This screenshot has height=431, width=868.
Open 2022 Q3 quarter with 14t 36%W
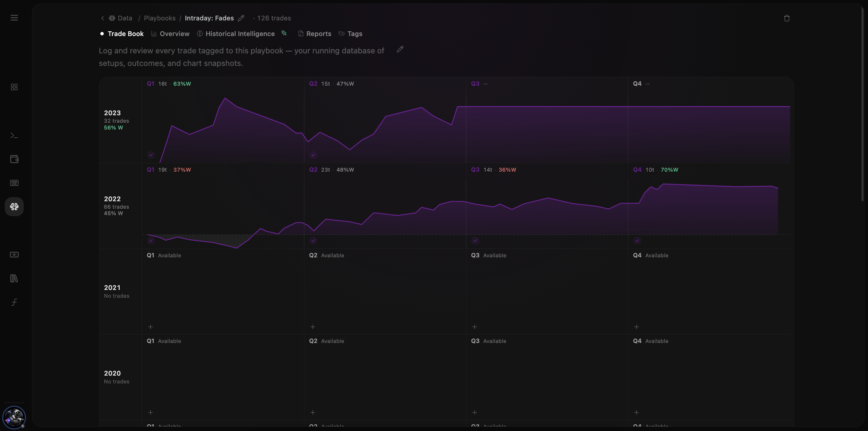[494, 170]
